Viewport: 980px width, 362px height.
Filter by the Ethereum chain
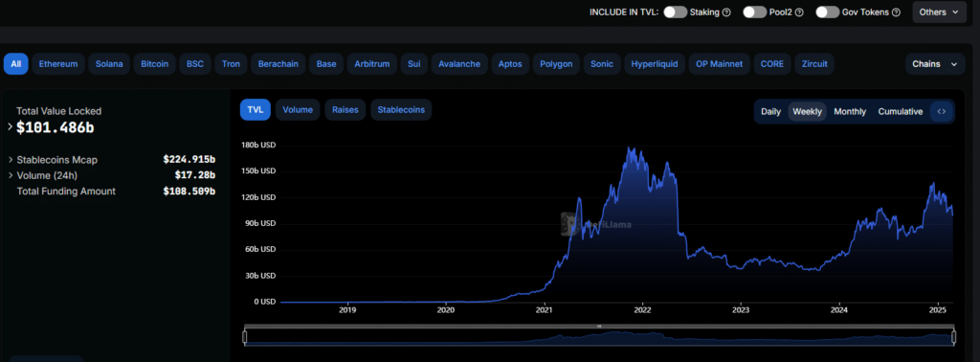(58, 64)
